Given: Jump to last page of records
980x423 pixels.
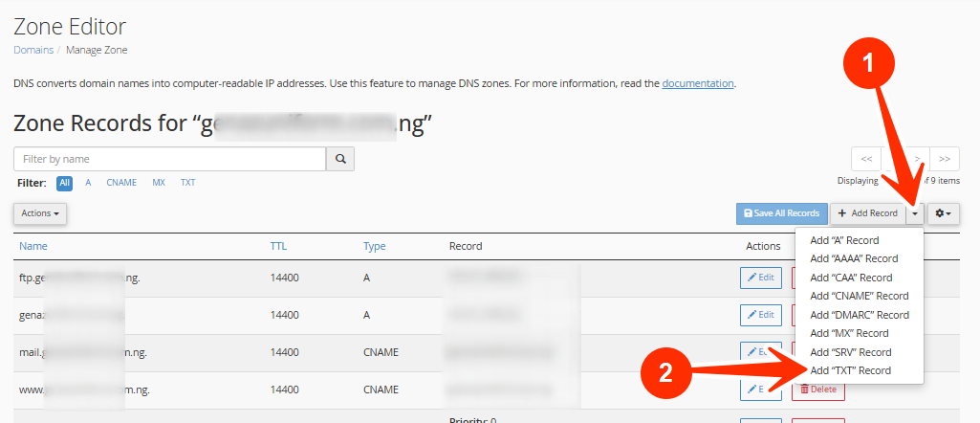Looking at the screenshot, I should click(x=945, y=159).
